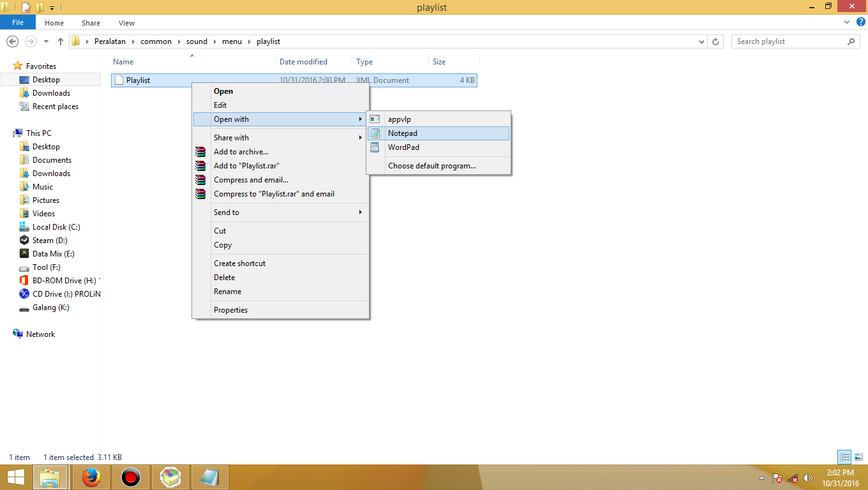The width and height of the screenshot is (868, 490).
Task: Click 'sound' in address breadcrumb
Action: pos(197,41)
